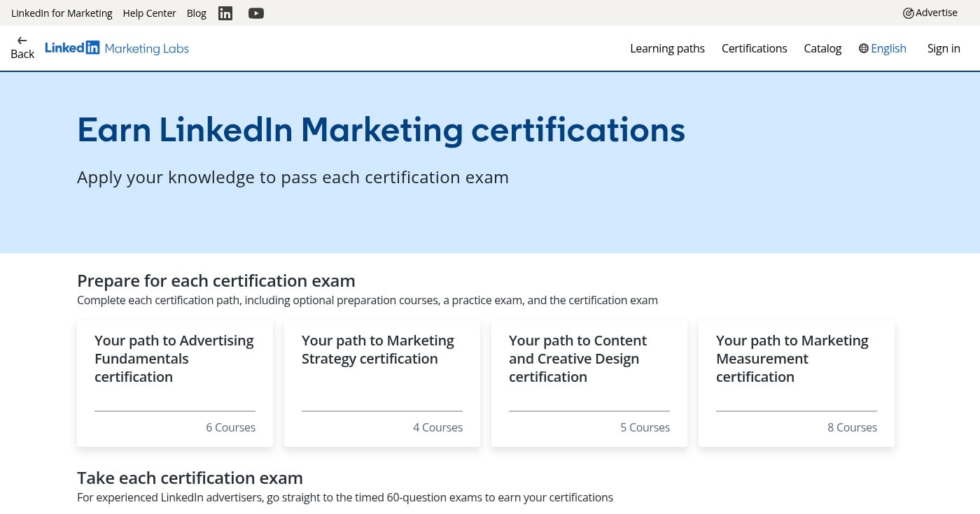Viewport: 980px width, 514px height.
Task: Open Marketing Measurement certification path card
Action: [x=797, y=383]
